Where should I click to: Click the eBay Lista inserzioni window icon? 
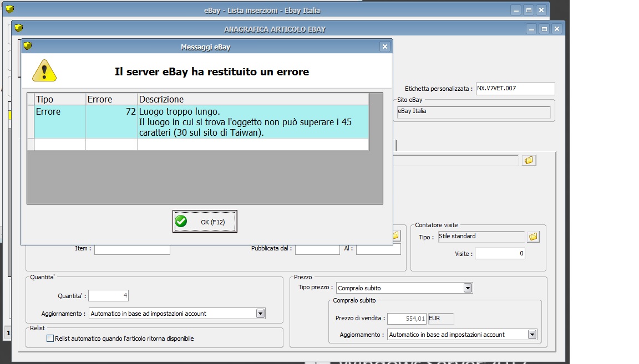coord(10,9)
